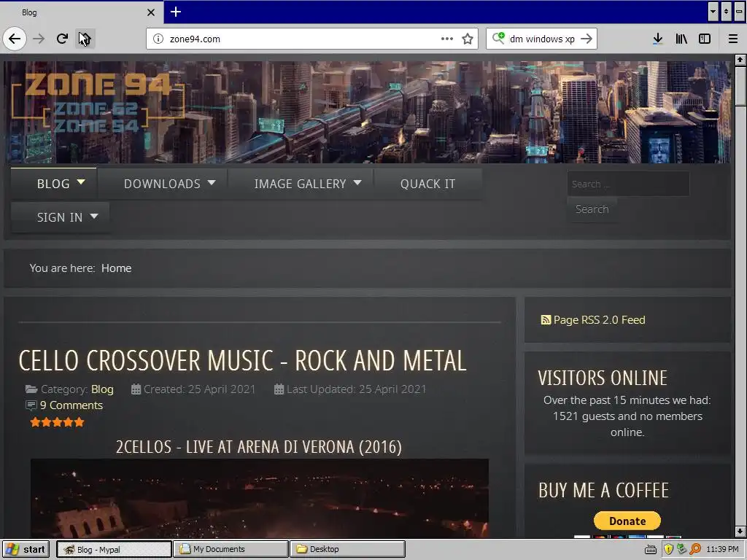Follow the Home breadcrumb link
747x560 pixels.
116,268
